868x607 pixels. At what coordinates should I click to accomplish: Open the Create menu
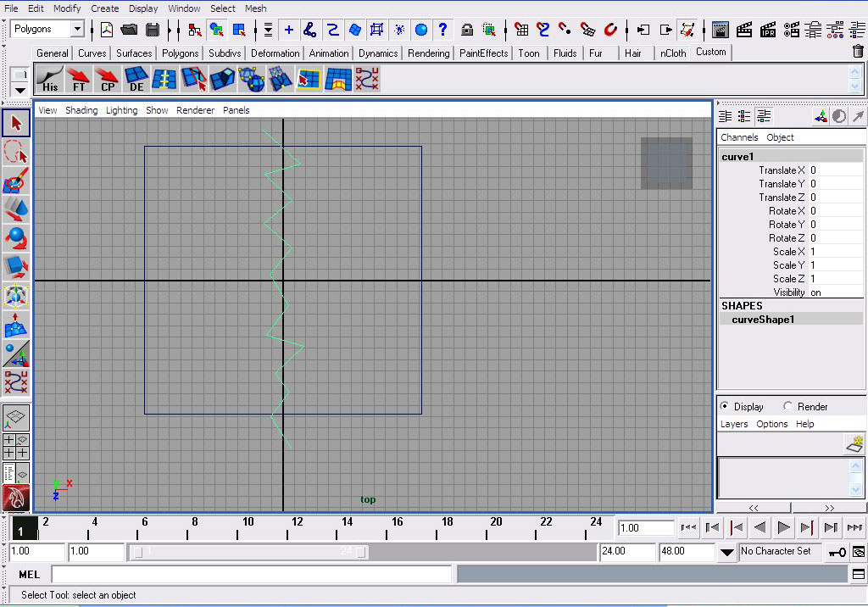point(104,8)
